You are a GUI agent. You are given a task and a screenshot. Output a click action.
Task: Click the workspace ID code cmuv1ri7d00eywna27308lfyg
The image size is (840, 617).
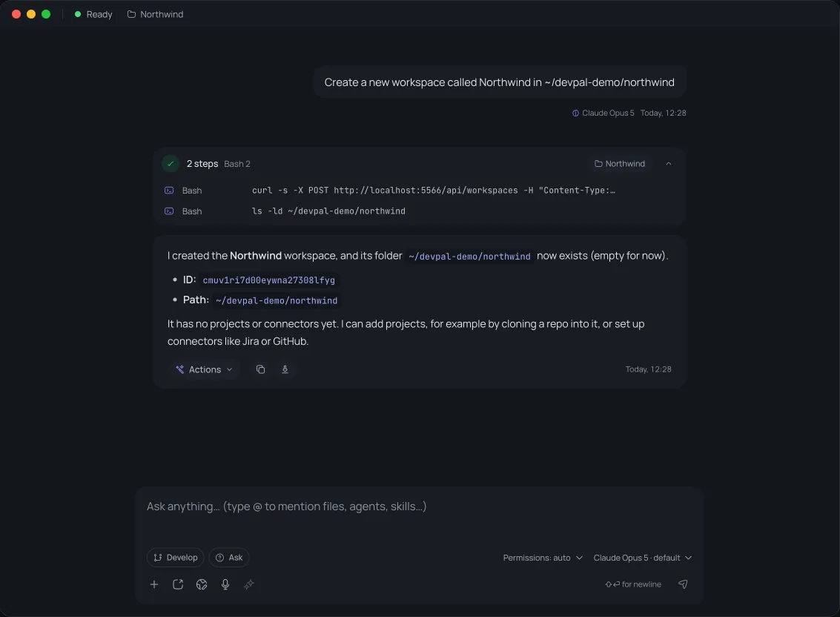pyautogui.click(x=269, y=280)
